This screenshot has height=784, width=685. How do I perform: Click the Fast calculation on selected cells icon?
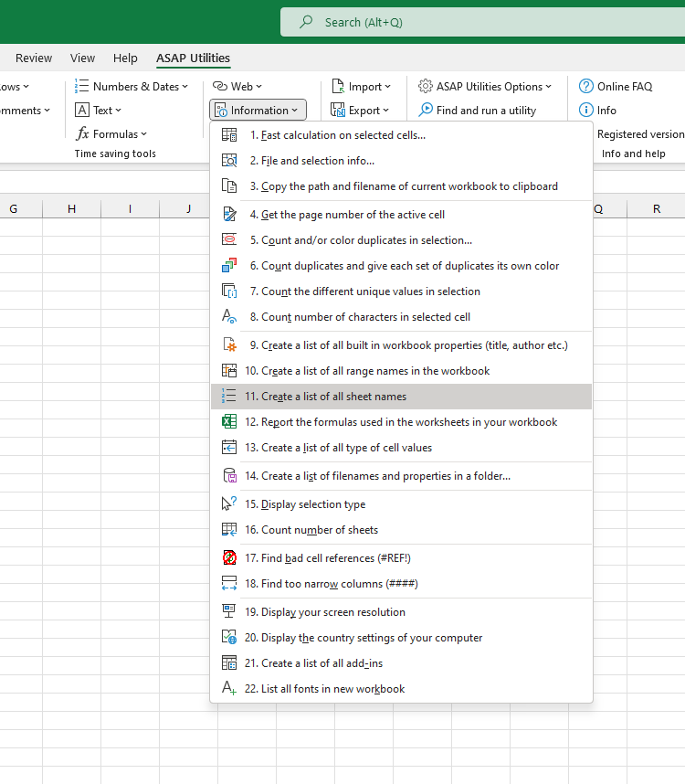(229, 135)
